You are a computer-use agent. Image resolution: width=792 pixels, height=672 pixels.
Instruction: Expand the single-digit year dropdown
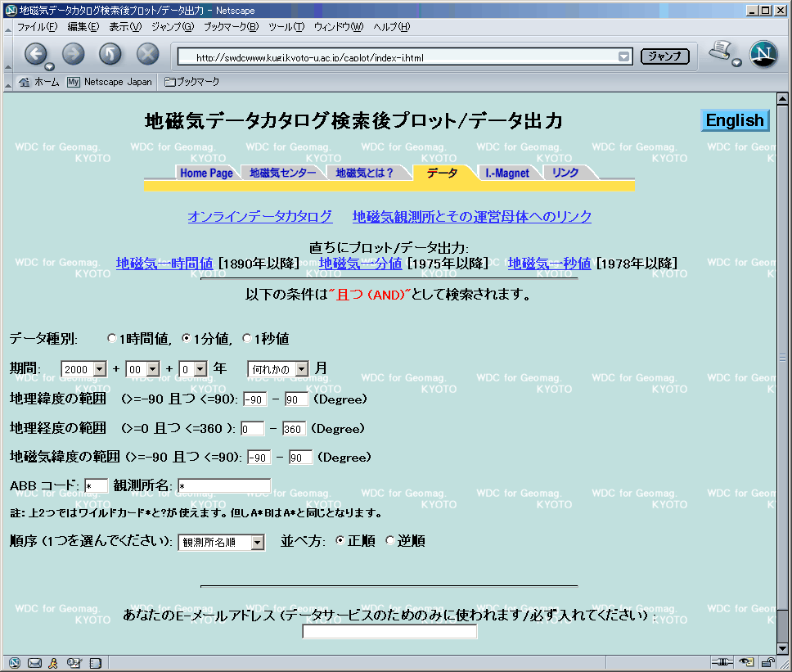pos(200,369)
